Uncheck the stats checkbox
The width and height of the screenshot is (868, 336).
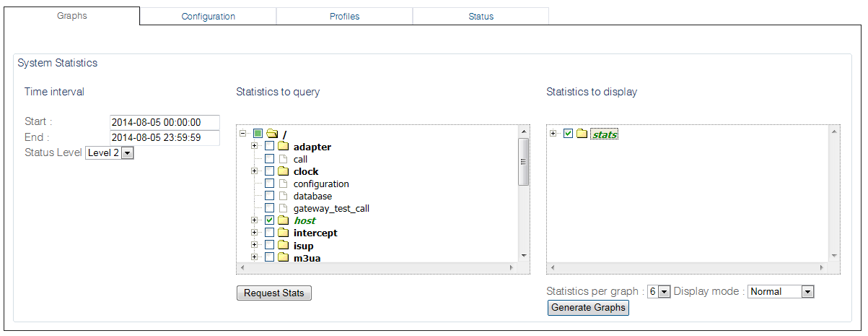pyautogui.click(x=568, y=134)
